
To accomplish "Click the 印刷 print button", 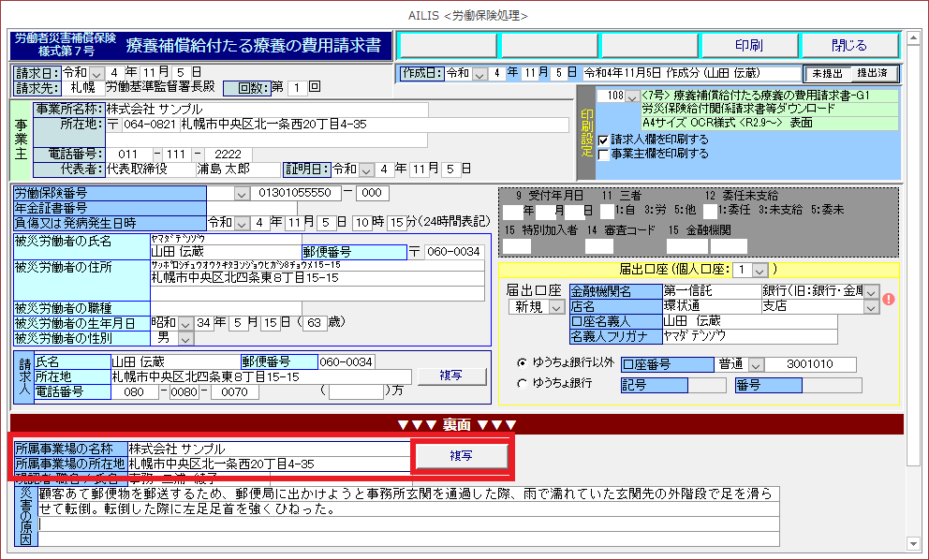I will [747, 45].
